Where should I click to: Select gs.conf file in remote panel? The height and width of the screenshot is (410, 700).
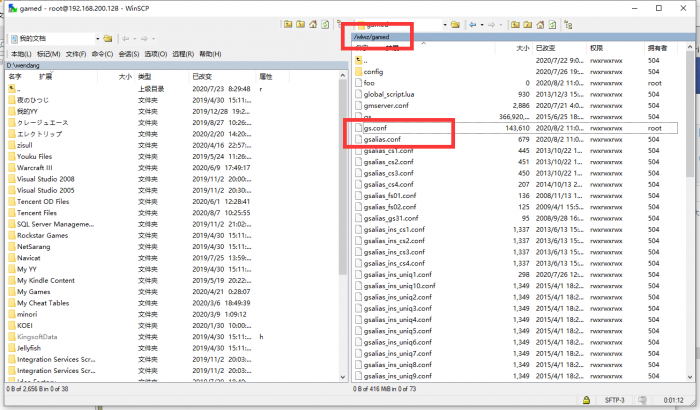(x=373, y=128)
